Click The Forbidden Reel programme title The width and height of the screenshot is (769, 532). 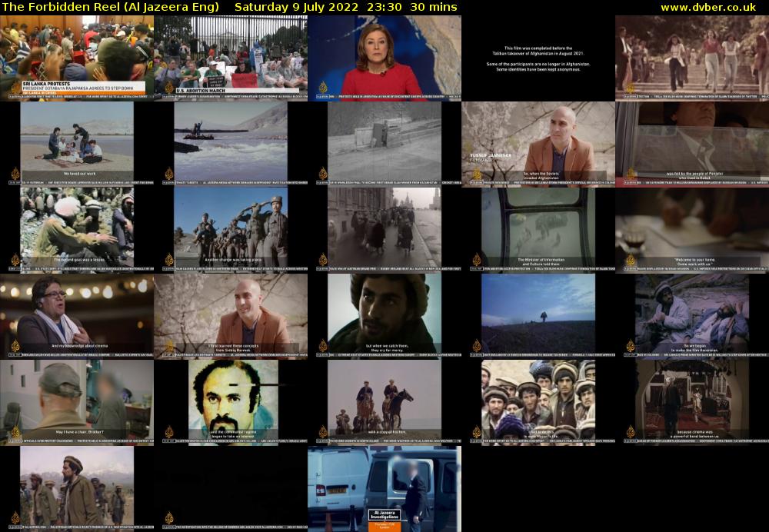click(x=110, y=8)
